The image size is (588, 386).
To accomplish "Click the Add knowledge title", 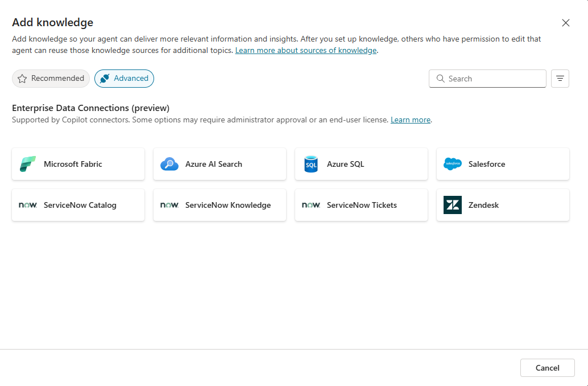I will pyautogui.click(x=52, y=23).
